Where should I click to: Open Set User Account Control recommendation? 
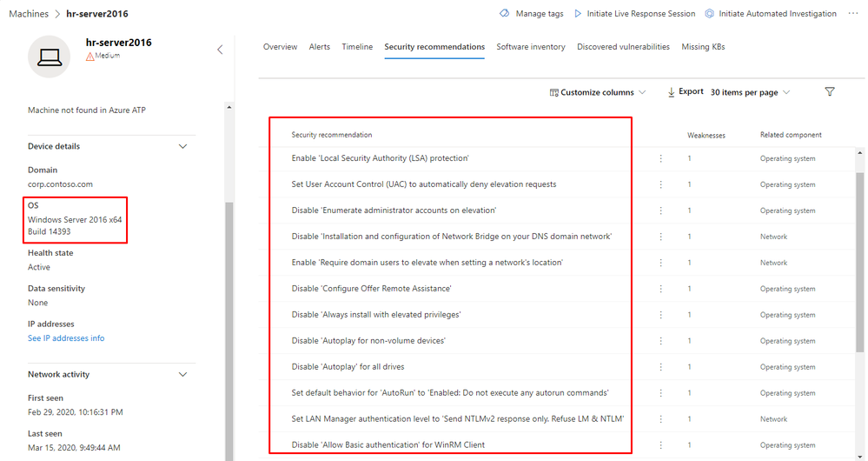pos(424,184)
